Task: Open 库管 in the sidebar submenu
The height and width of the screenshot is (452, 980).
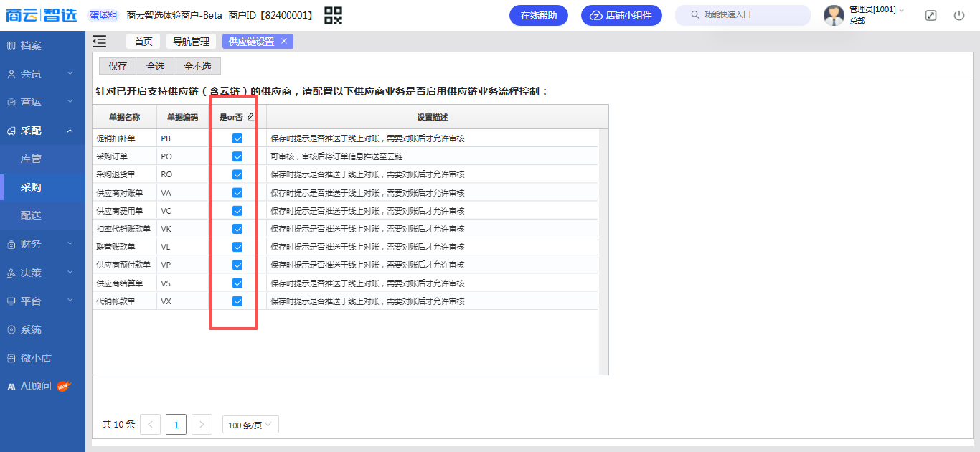Action: 31,159
